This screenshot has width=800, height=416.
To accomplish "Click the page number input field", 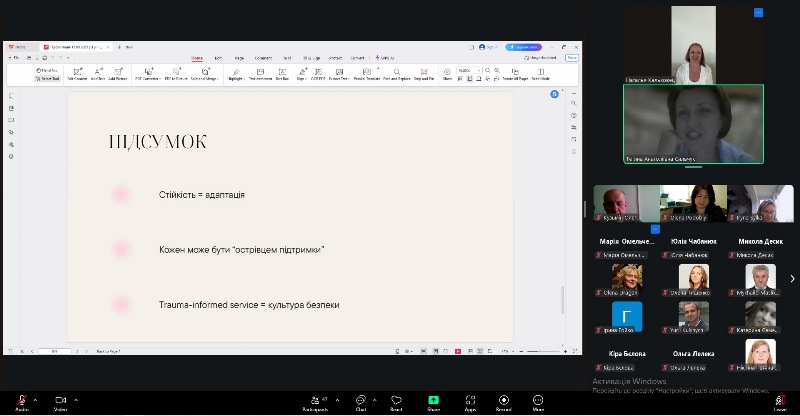I will 54,351.
